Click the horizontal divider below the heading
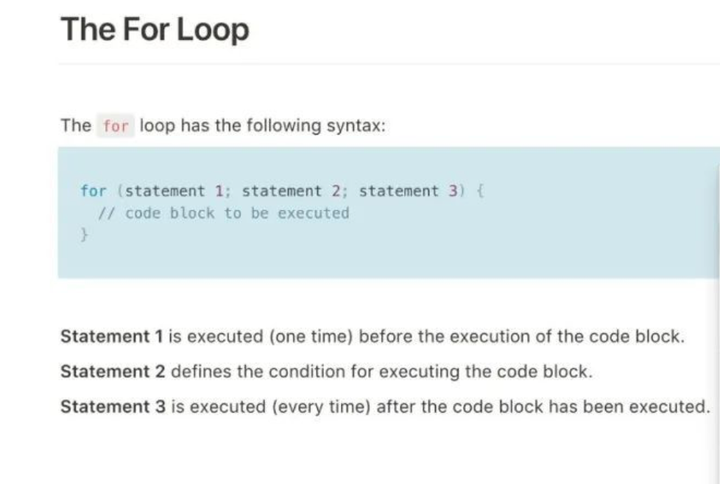This screenshot has width=720, height=484. [390, 64]
